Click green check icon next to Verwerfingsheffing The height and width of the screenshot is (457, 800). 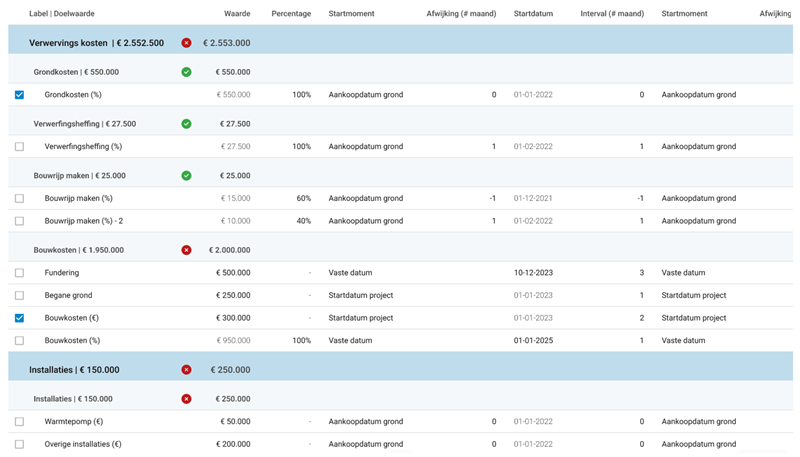(x=187, y=124)
